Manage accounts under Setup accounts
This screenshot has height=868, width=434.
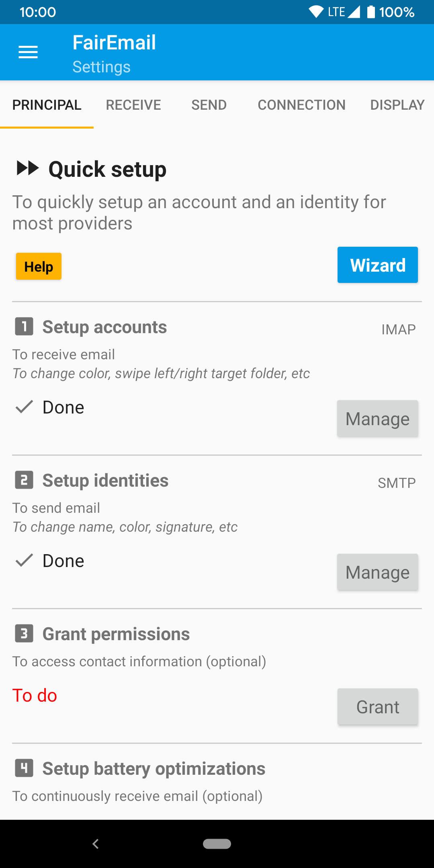click(377, 418)
